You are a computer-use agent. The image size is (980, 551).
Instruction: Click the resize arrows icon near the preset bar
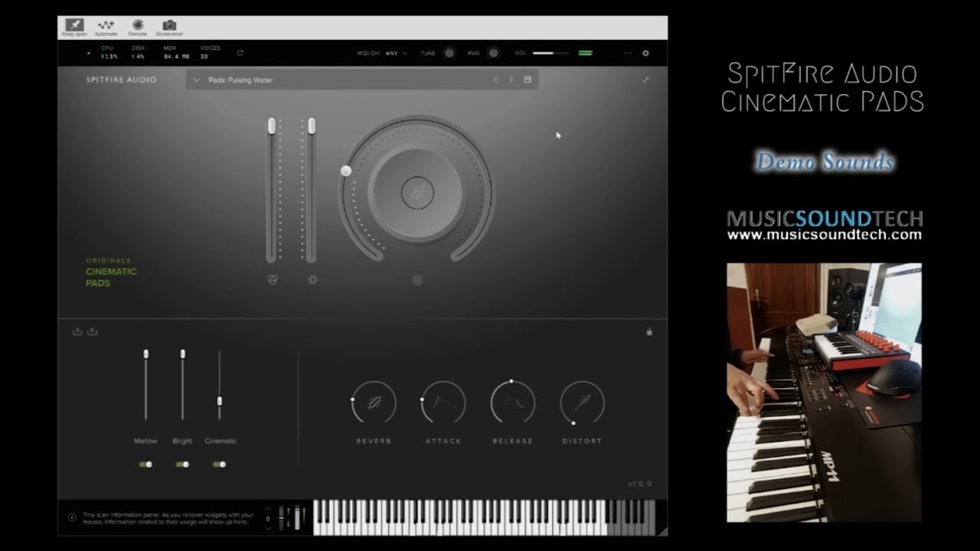[x=645, y=80]
